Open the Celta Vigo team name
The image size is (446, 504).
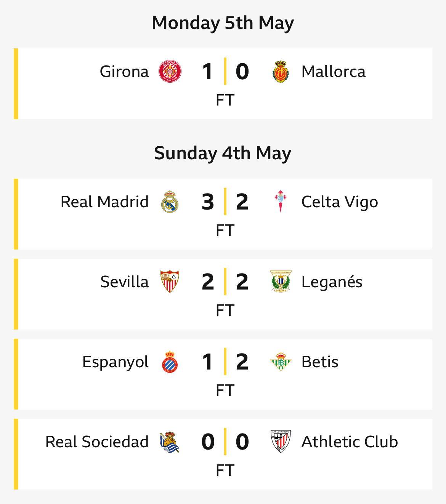(340, 202)
